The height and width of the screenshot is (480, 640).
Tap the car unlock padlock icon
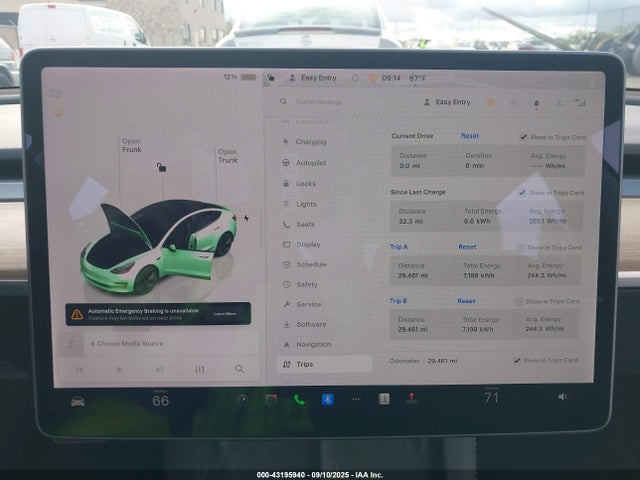[x=162, y=167]
